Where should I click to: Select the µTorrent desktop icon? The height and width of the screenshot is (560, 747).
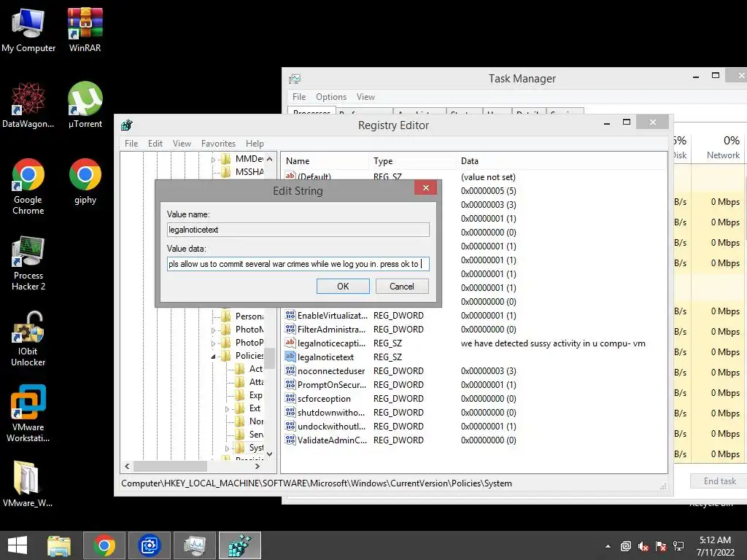coord(85,105)
